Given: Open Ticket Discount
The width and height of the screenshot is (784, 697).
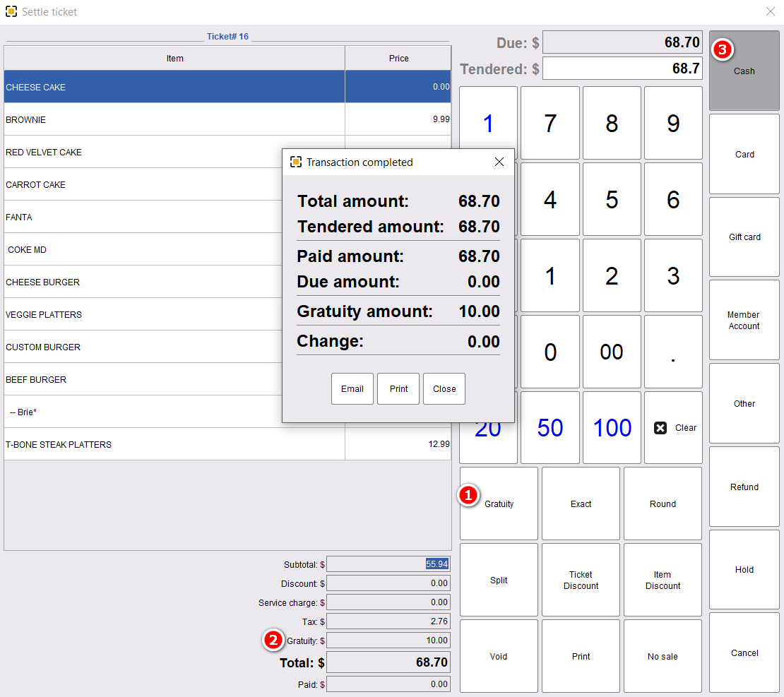Looking at the screenshot, I should coord(581,580).
